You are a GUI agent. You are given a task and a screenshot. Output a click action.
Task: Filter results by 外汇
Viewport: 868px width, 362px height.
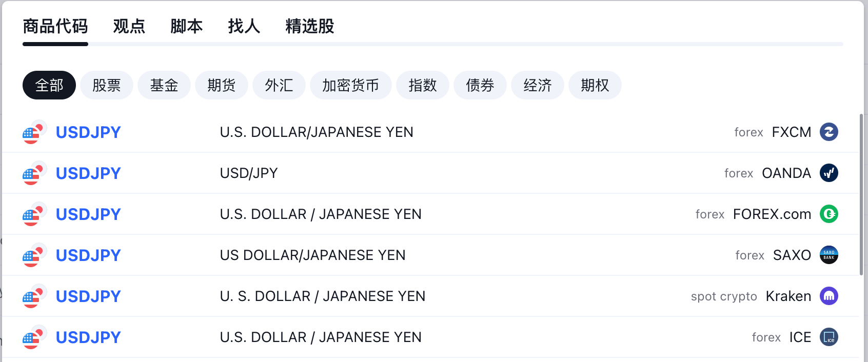pyautogui.click(x=279, y=85)
